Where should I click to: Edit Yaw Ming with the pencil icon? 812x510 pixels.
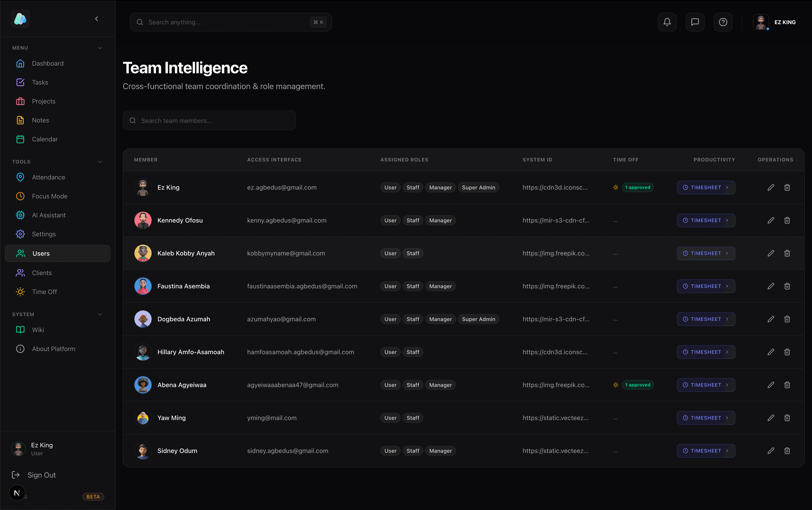pos(771,418)
